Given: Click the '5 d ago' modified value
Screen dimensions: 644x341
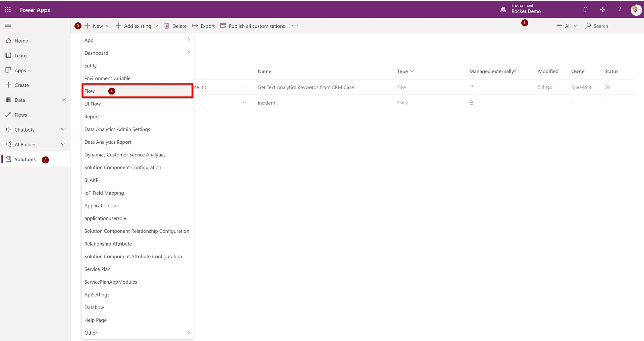Looking at the screenshot, I should point(545,87).
